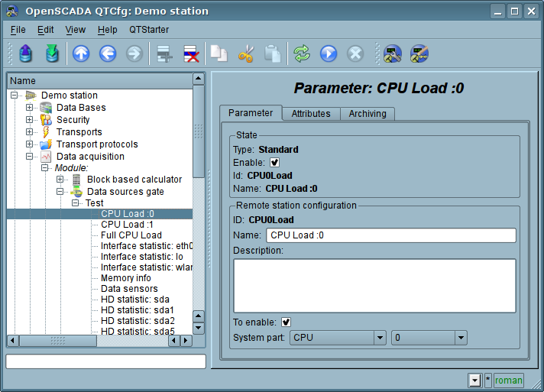
Task: Expand the Transport protocols node
Action: click(x=30, y=144)
